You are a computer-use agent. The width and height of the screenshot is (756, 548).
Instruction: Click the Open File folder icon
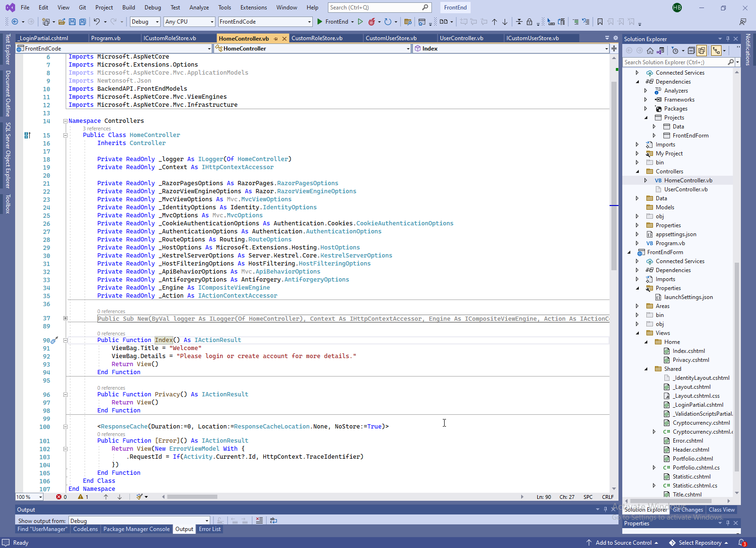pyautogui.click(x=62, y=22)
